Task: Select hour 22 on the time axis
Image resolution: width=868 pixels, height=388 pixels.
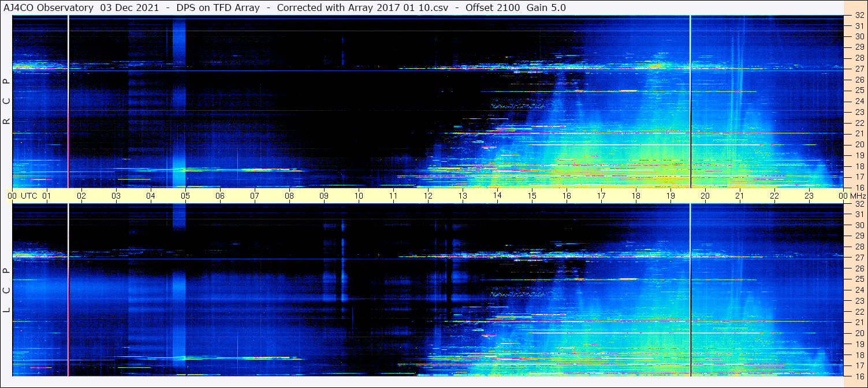Action: click(774, 196)
